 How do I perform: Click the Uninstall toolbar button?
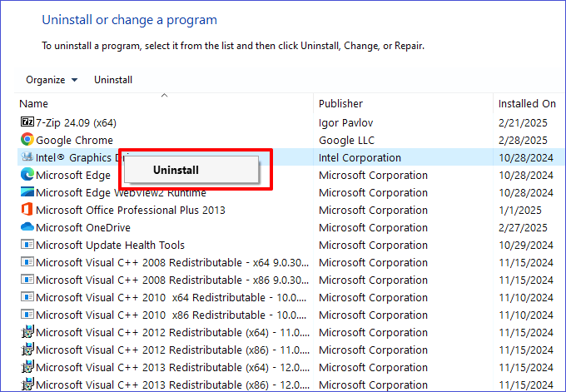113,80
